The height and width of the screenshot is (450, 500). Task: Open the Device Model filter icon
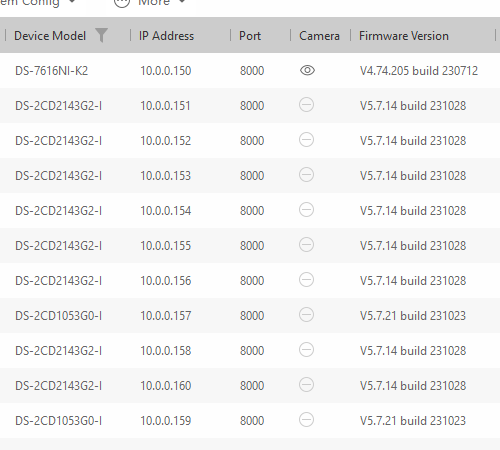click(x=101, y=35)
